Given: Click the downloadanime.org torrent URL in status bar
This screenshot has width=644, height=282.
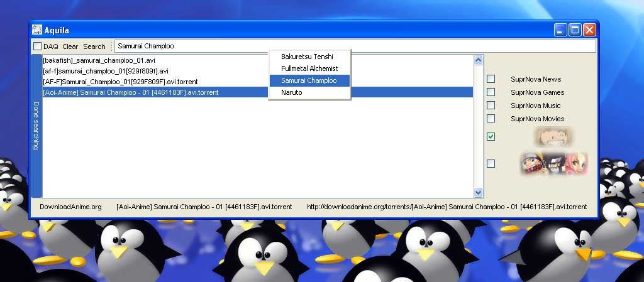Looking at the screenshot, I should (x=447, y=207).
